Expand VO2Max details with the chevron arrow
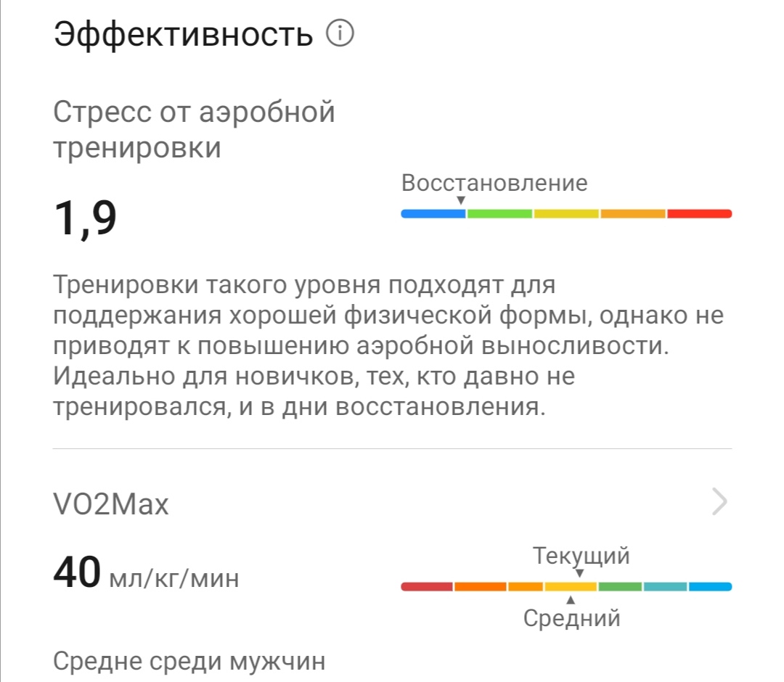 (719, 501)
